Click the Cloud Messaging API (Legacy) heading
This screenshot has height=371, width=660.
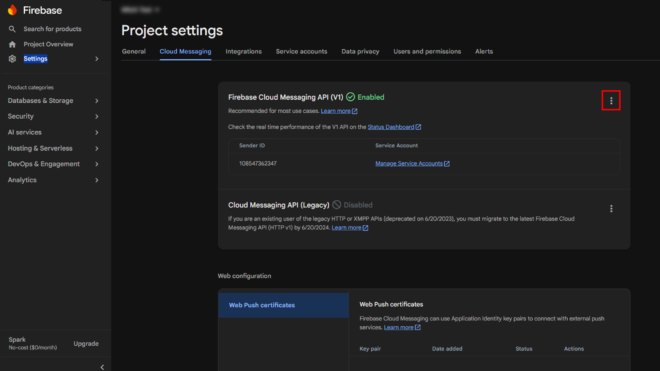(x=279, y=205)
